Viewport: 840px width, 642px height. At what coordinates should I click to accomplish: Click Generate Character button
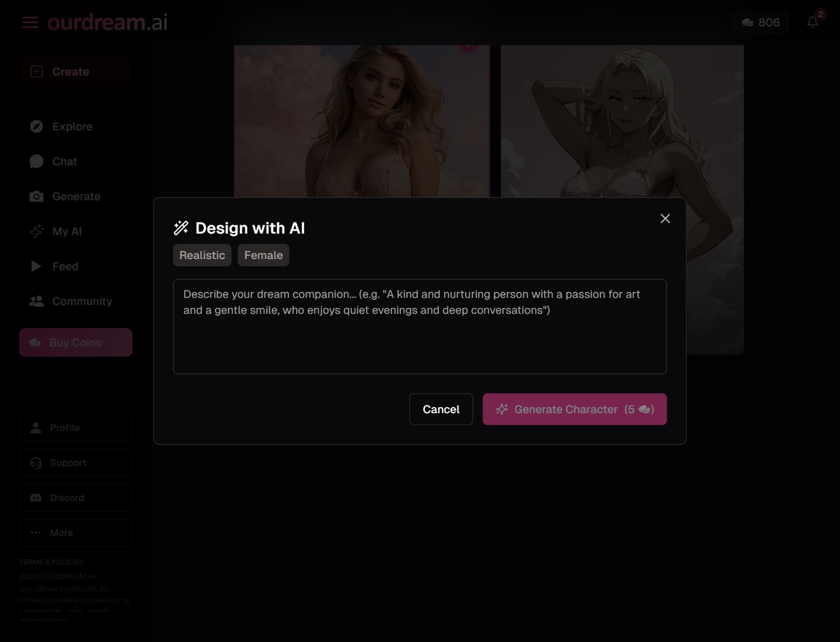(x=574, y=409)
